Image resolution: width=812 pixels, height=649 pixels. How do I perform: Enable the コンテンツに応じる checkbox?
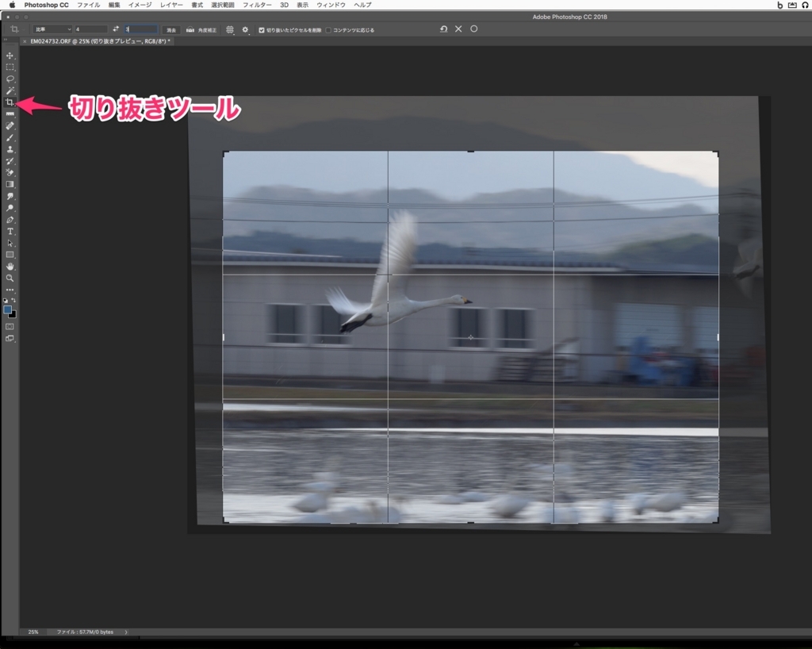[x=329, y=30]
